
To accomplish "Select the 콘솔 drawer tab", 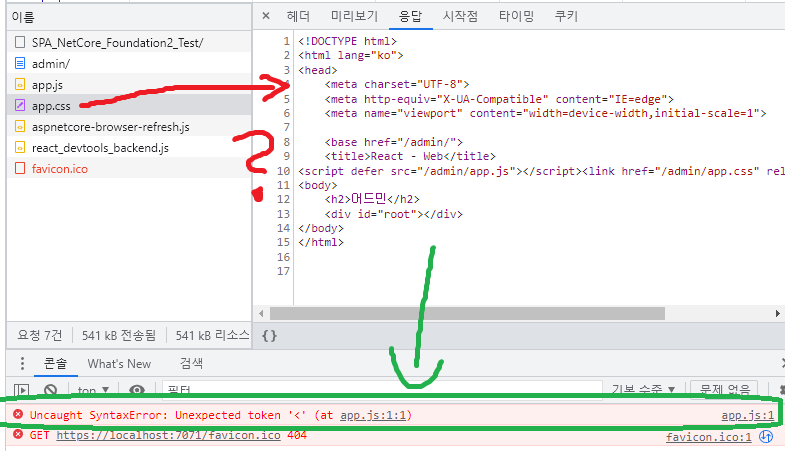I will tap(56, 363).
